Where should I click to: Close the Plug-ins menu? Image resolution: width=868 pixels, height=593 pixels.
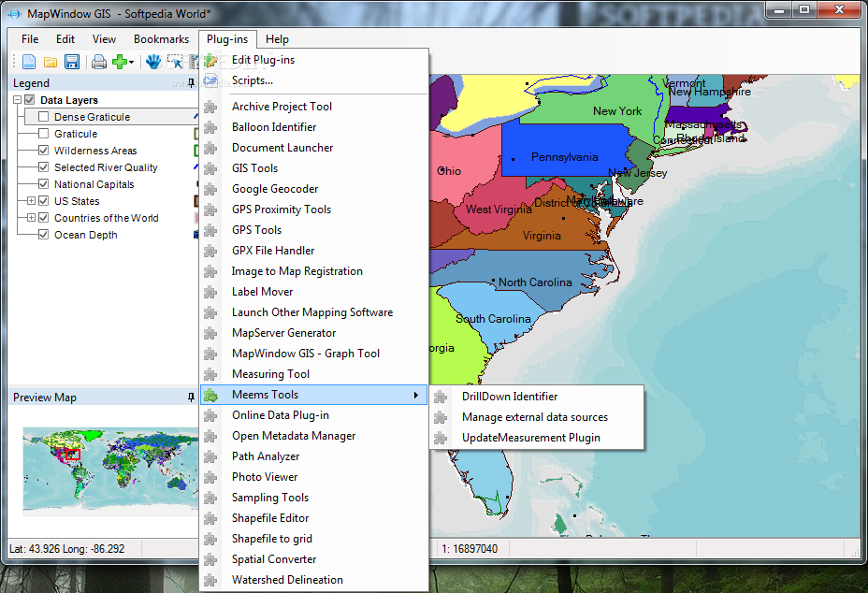point(227,39)
